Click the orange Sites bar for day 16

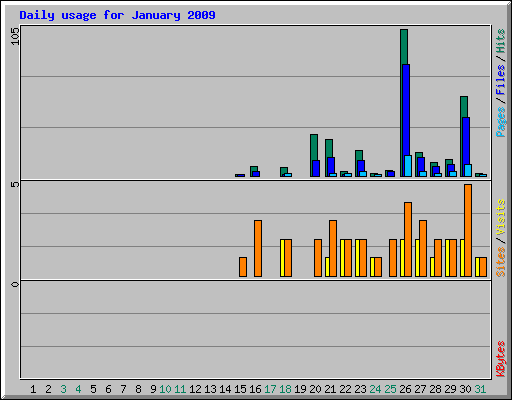tap(258, 248)
